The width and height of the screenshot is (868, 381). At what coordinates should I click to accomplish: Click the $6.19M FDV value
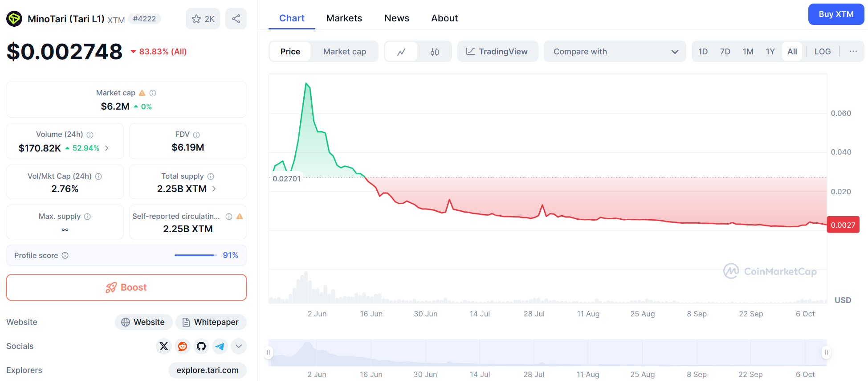click(188, 147)
